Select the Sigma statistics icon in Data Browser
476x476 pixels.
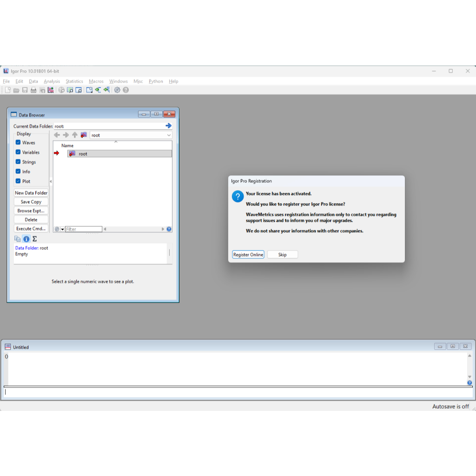click(x=34, y=239)
